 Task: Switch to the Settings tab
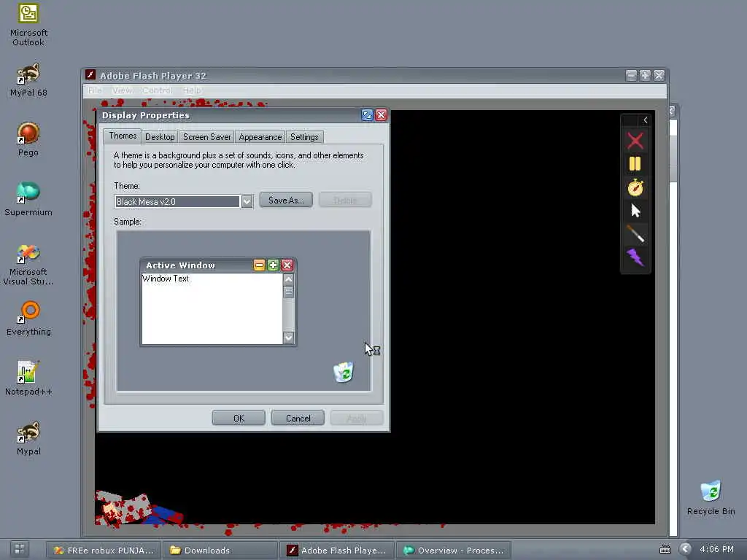click(x=304, y=137)
